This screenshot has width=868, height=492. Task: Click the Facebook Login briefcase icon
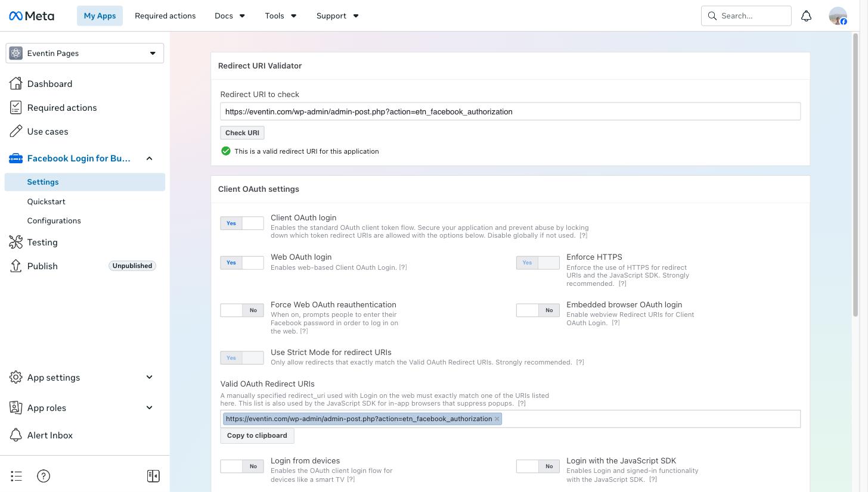point(16,158)
